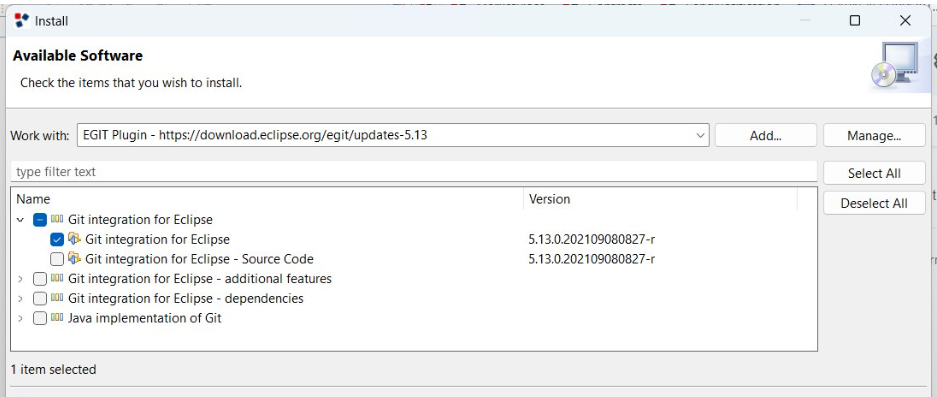Viewport: 937px width, 397px height.
Task: Maximize the Install dialog window
Action: 855,21
